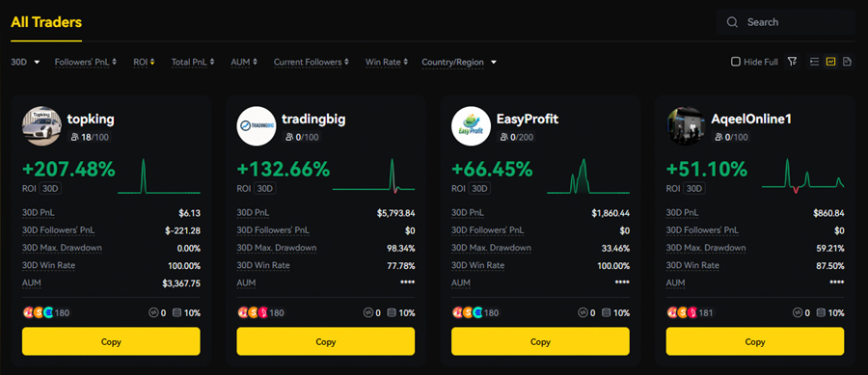The width and height of the screenshot is (868, 375).
Task: Sort by Followers' PnL header
Action: pos(86,62)
